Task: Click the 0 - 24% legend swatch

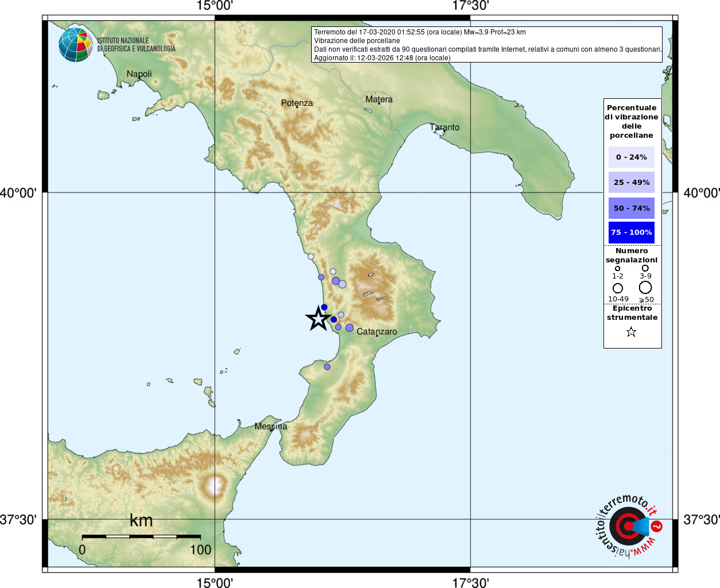Action: (x=632, y=157)
